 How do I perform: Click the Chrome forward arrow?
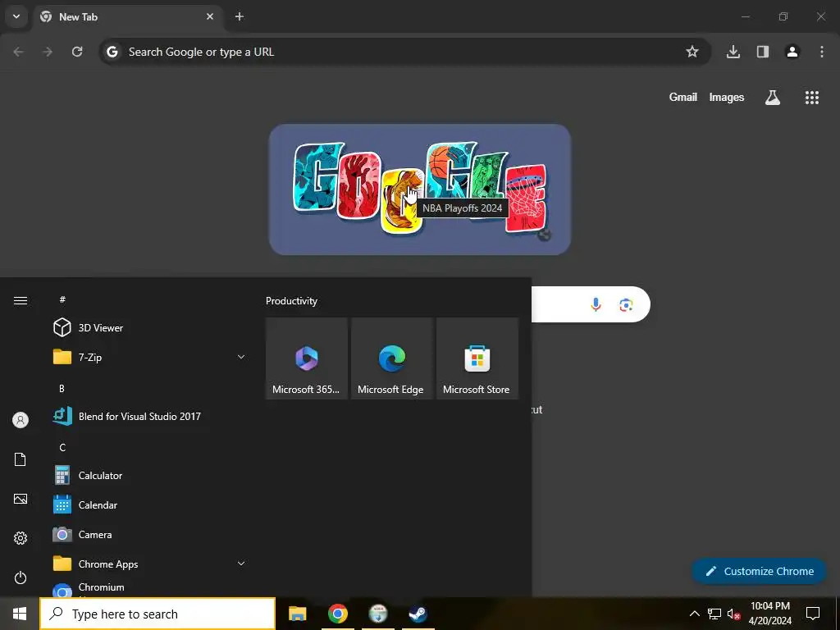coord(48,52)
